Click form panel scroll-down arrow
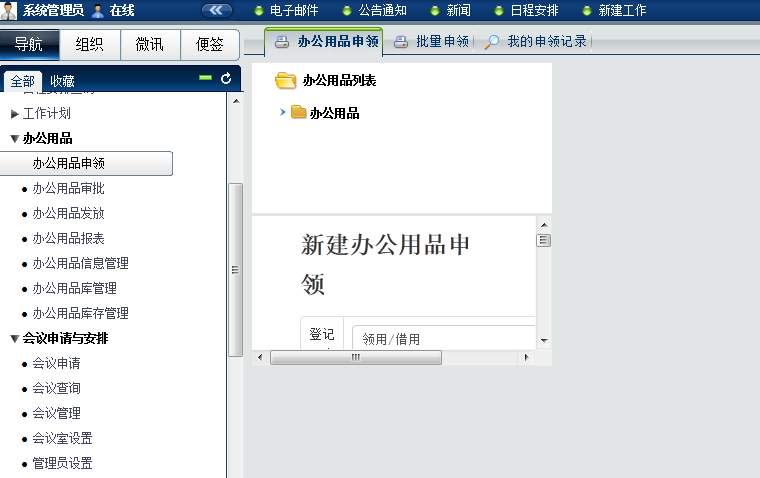 [x=544, y=341]
